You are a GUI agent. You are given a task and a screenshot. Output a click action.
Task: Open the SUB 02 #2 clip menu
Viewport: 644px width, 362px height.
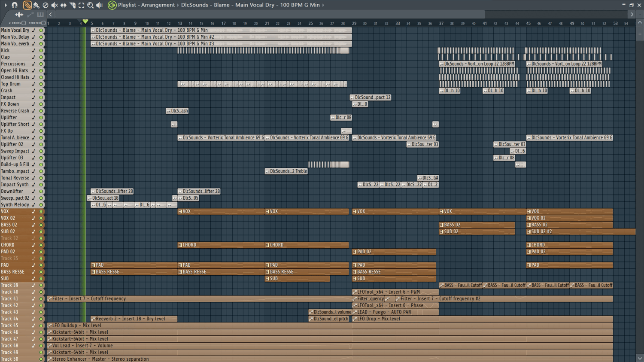[529, 232]
